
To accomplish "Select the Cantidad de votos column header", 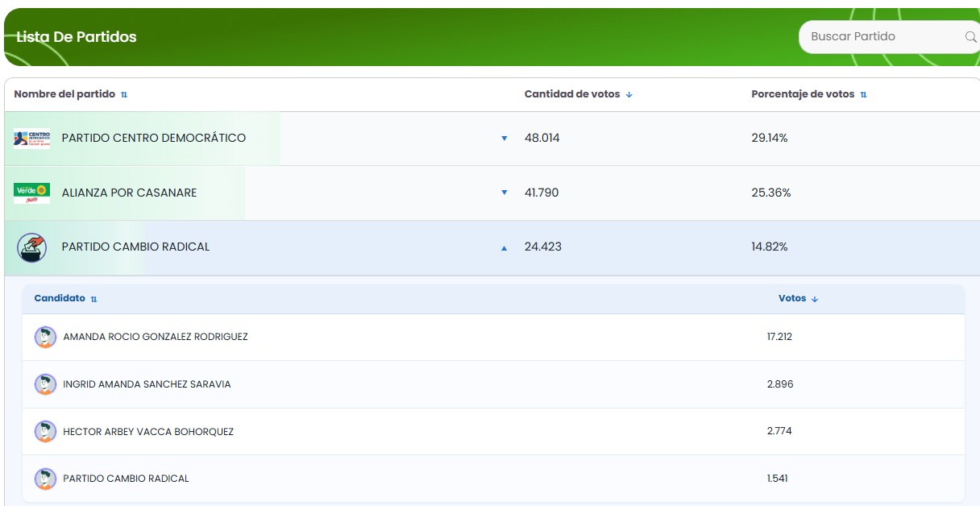I will 574,94.
